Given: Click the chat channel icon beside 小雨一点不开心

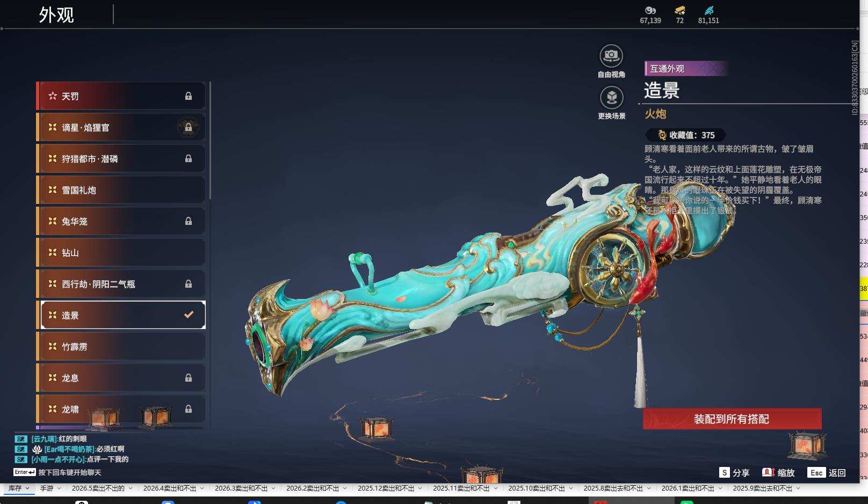Looking at the screenshot, I should 21,459.
